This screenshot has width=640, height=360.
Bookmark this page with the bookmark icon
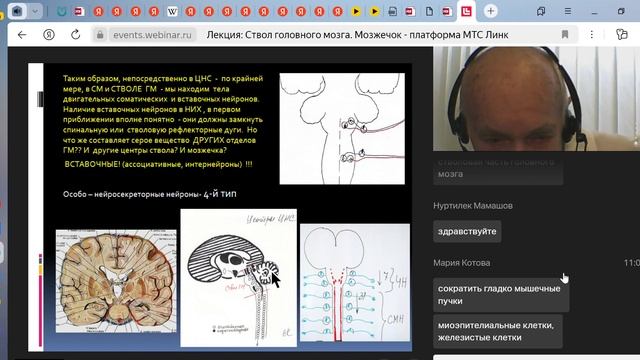(x=565, y=35)
